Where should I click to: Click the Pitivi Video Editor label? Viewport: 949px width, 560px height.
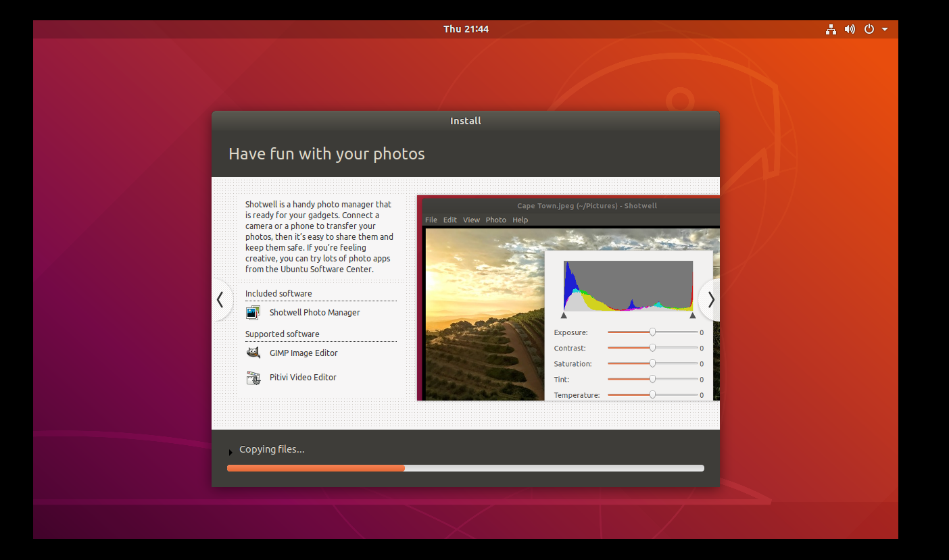(303, 378)
